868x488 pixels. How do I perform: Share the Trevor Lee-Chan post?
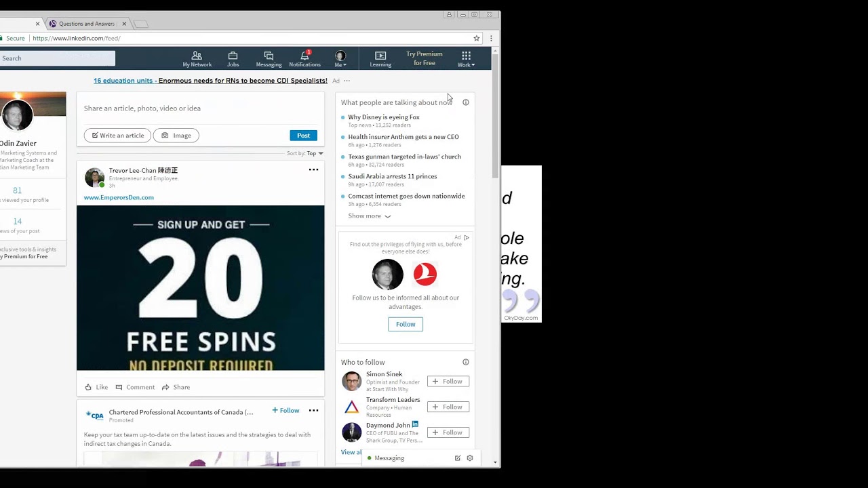click(x=176, y=387)
